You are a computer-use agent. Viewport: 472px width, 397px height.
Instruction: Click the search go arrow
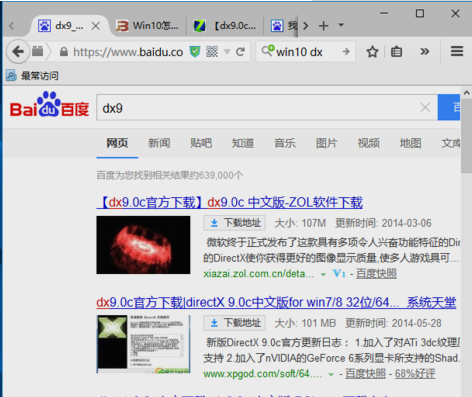tap(346, 51)
